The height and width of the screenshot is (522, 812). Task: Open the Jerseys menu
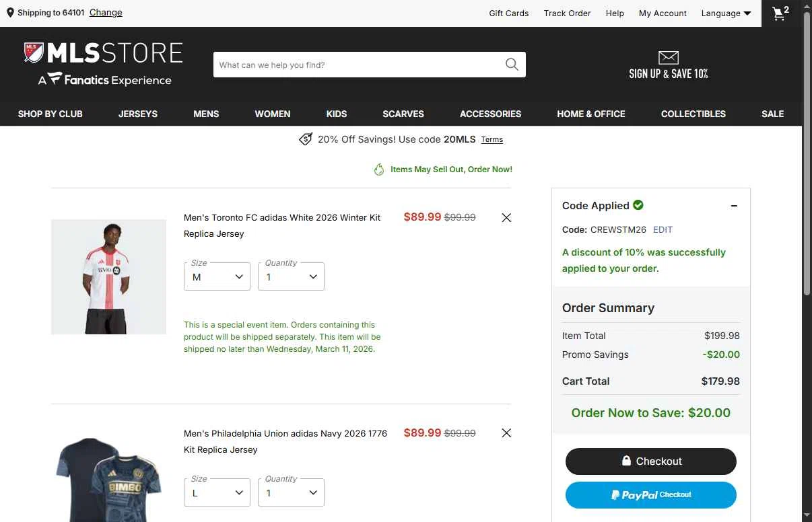tap(138, 114)
